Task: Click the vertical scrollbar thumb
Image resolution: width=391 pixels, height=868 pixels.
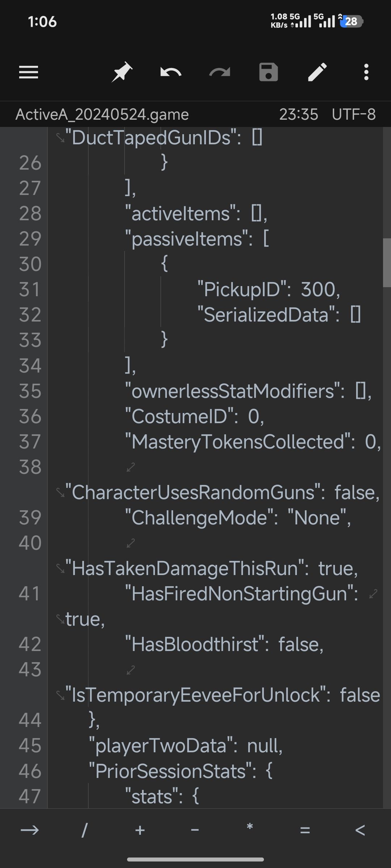Action: (387, 263)
